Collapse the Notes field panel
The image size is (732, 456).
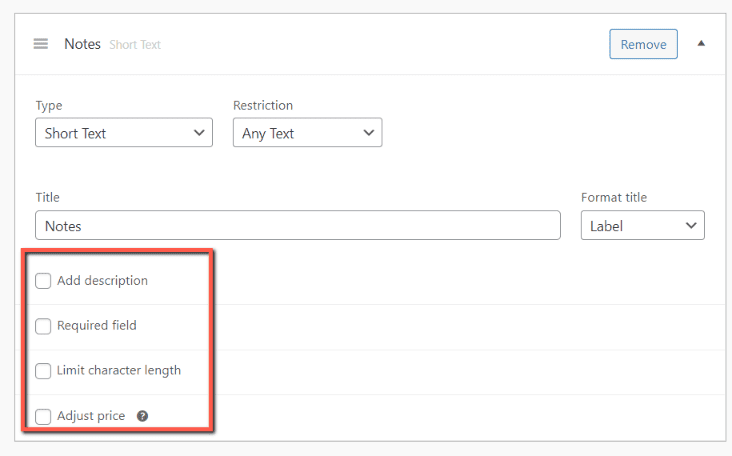click(701, 44)
